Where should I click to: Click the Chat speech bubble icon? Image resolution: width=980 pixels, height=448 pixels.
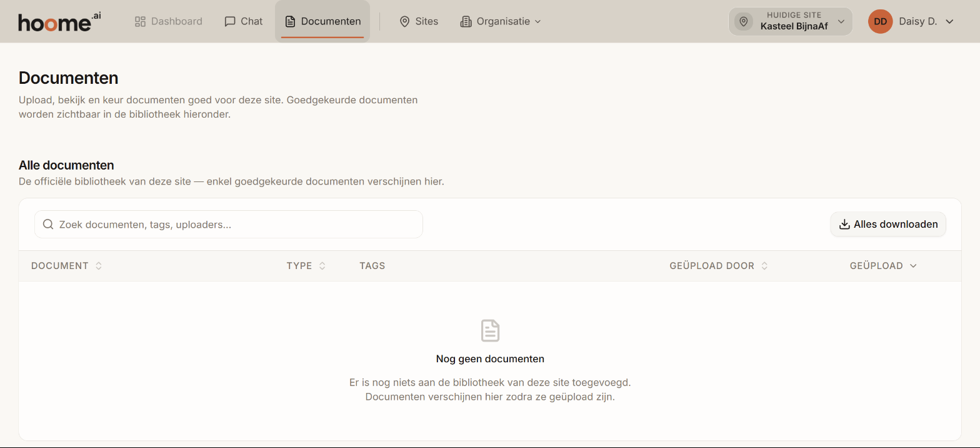tap(230, 21)
